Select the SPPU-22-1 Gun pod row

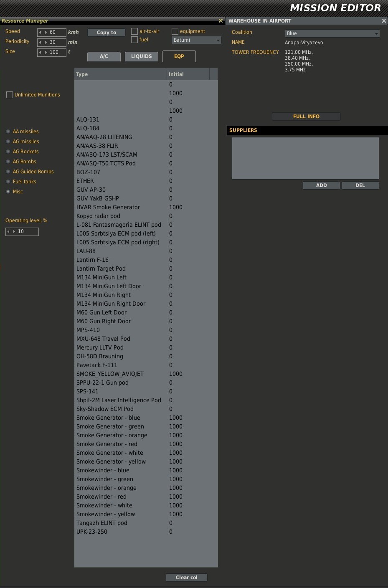pos(146,383)
